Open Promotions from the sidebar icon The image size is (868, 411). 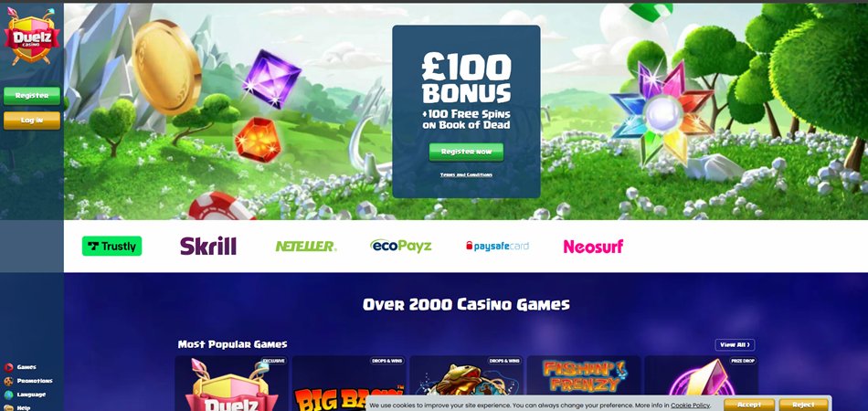(x=8, y=381)
